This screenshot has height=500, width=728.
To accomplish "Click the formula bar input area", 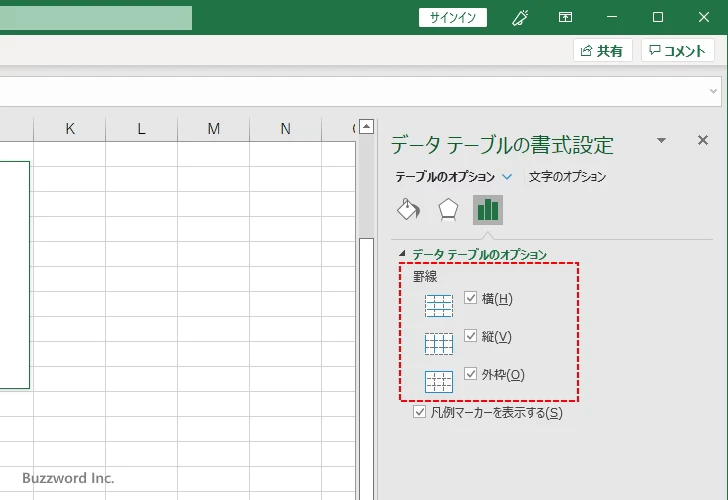I will tap(353, 92).
